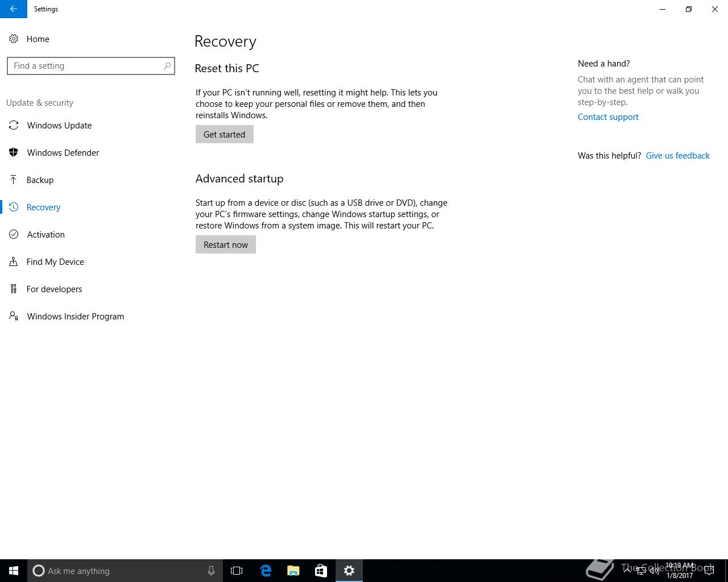The height and width of the screenshot is (582, 728).
Task: Open the Give us feedback link
Action: click(677, 156)
